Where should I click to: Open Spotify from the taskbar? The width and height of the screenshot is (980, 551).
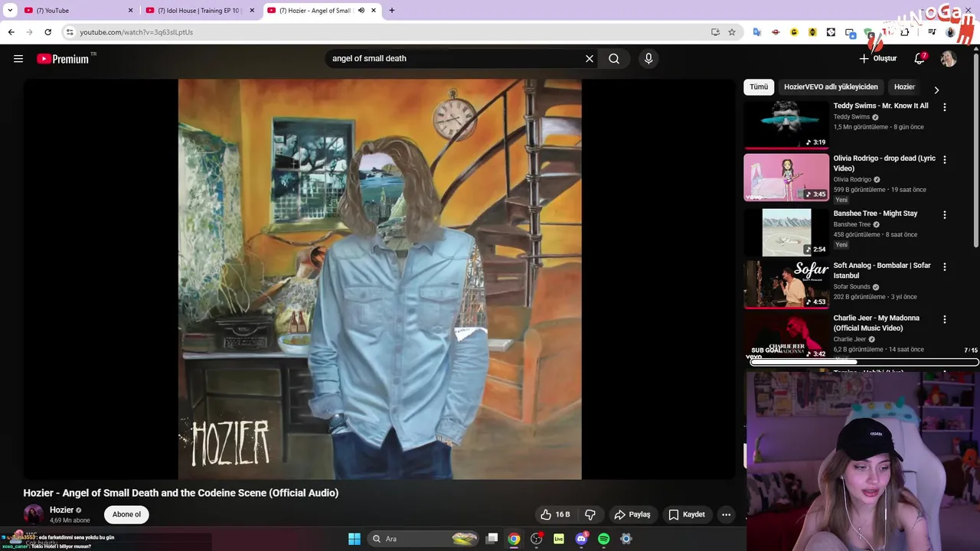(603, 539)
